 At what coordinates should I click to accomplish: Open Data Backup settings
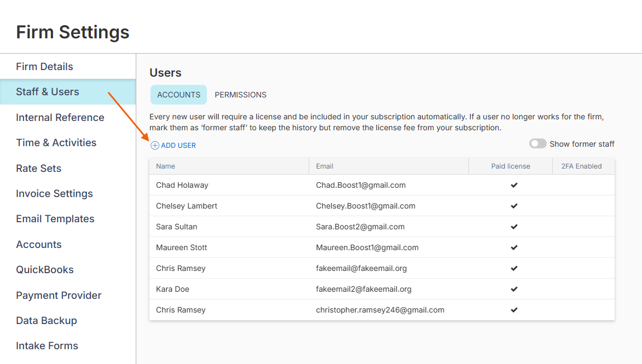[x=47, y=321]
